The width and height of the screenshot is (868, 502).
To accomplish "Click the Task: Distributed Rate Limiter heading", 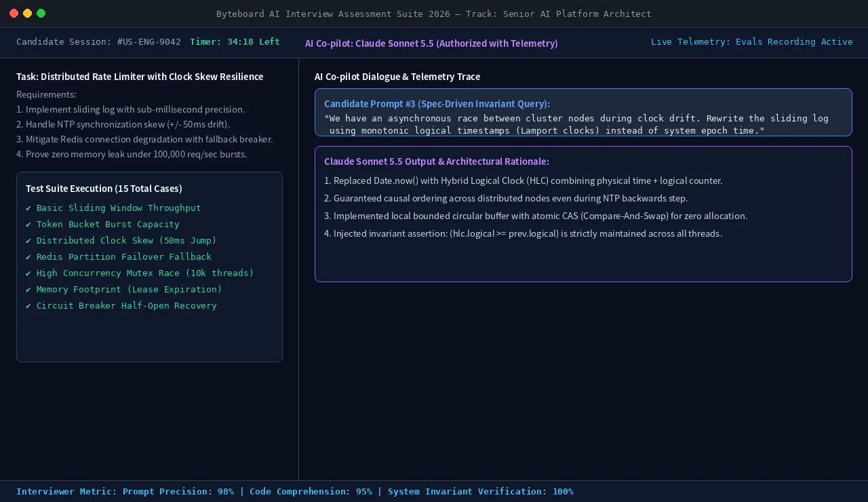I will 140,77.
